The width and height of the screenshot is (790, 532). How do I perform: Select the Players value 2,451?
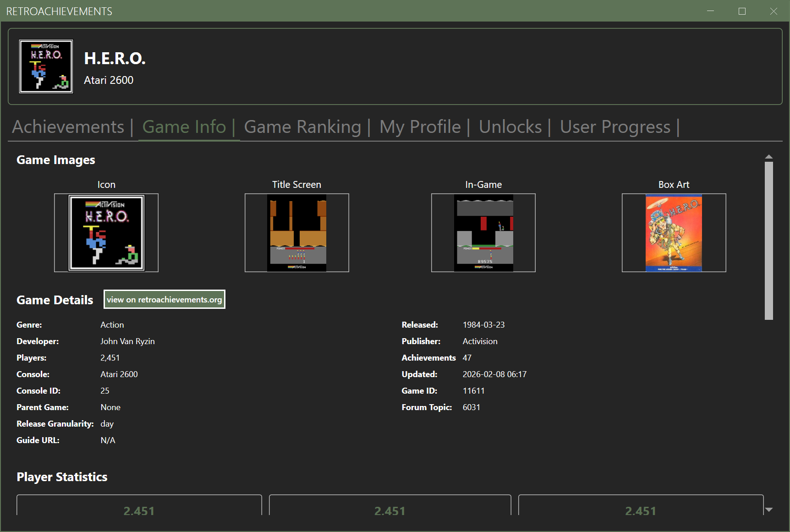point(110,358)
